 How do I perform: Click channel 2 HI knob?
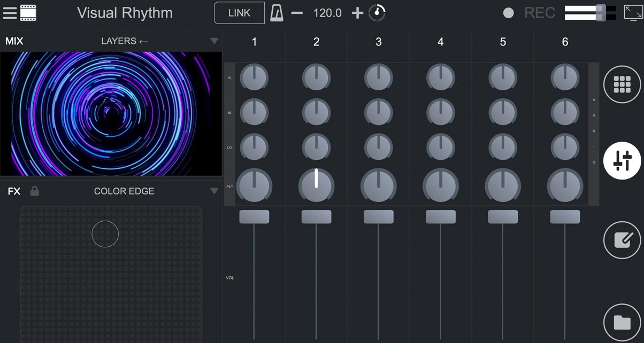[316, 78]
